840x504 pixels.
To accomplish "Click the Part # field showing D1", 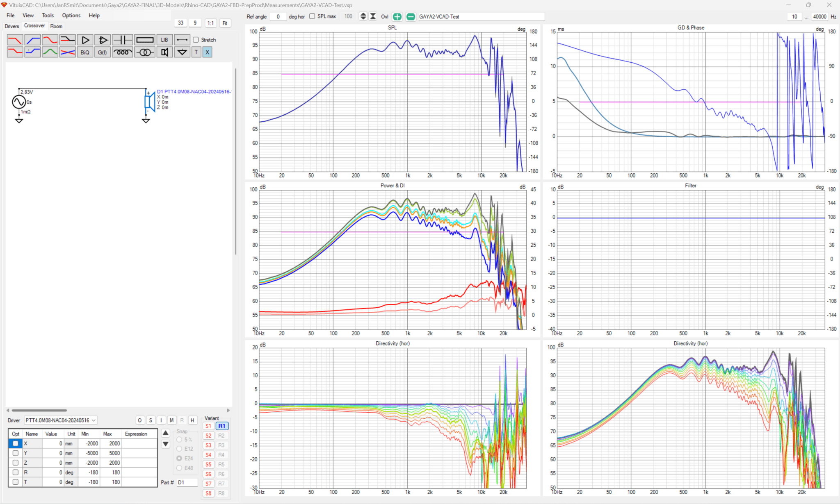I will point(187,482).
